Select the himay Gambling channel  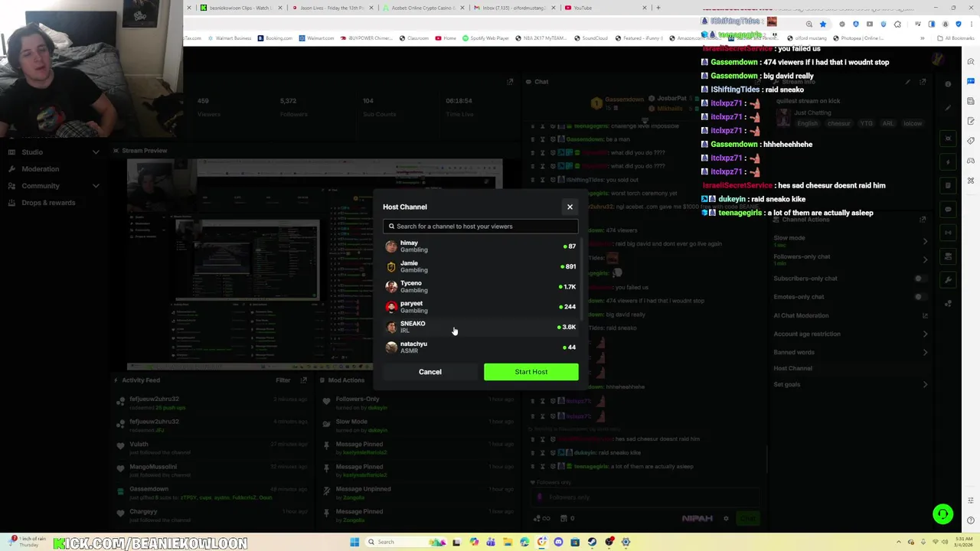(481, 246)
